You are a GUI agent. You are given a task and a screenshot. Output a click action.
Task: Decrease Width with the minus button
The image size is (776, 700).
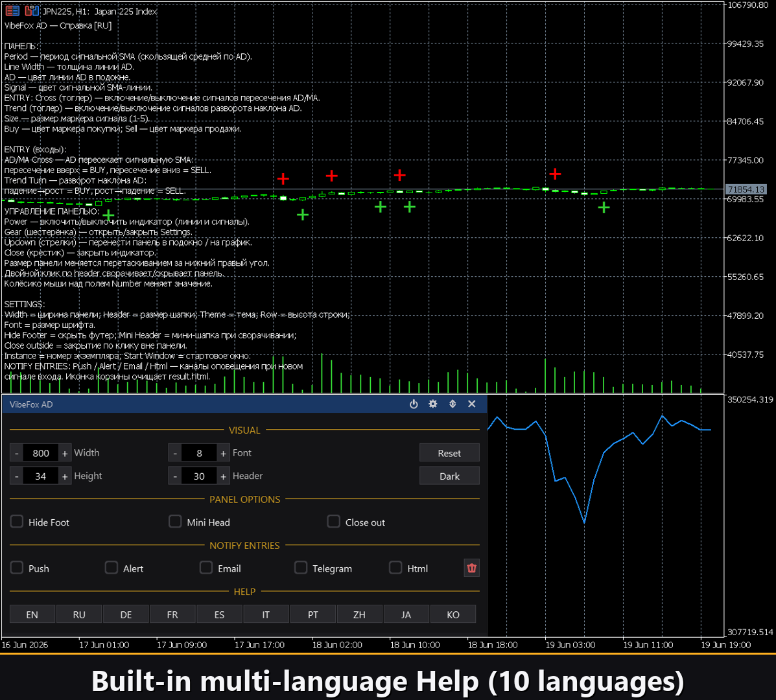16,452
